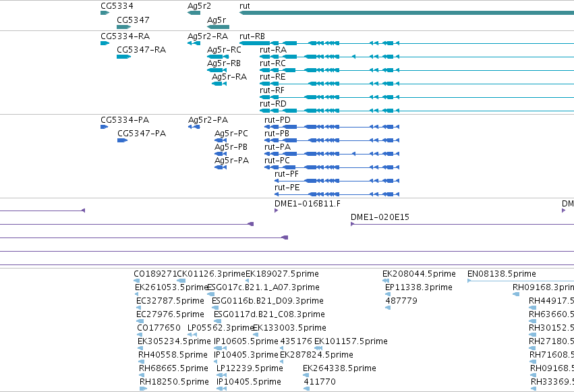Click the long rut gene bar

pos(407,13)
